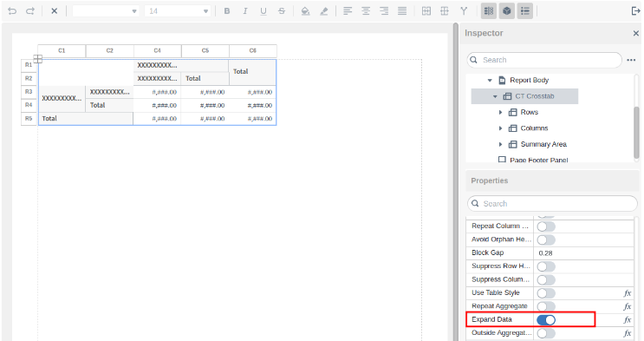Enable the Suppress Column toggle
The width and height of the screenshot is (644, 341).
[546, 279]
